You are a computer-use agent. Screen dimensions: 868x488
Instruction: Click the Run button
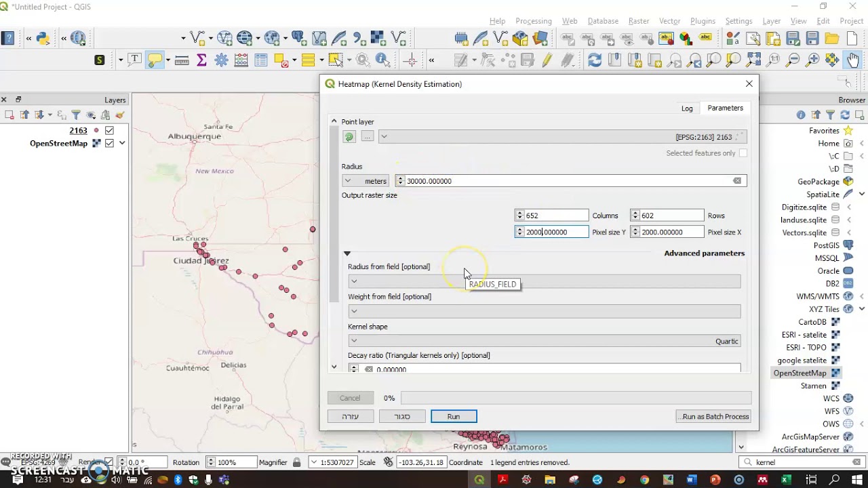click(x=454, y=416)
